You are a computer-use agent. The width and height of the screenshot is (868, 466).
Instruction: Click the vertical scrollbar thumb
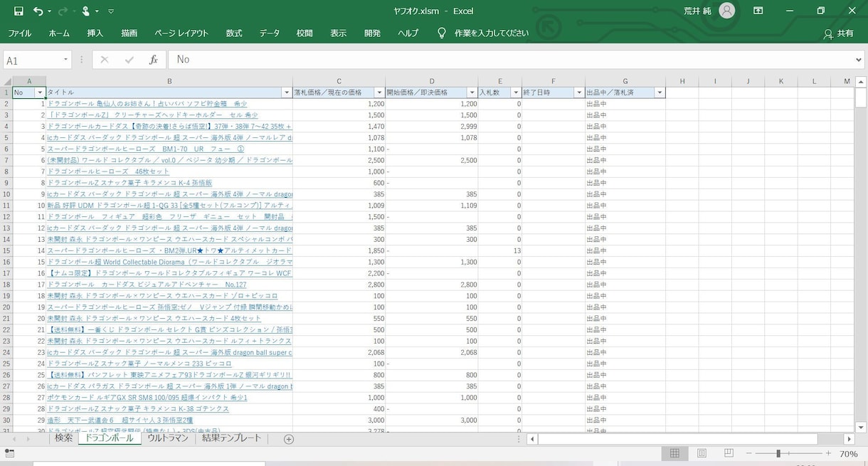(861, 97)
